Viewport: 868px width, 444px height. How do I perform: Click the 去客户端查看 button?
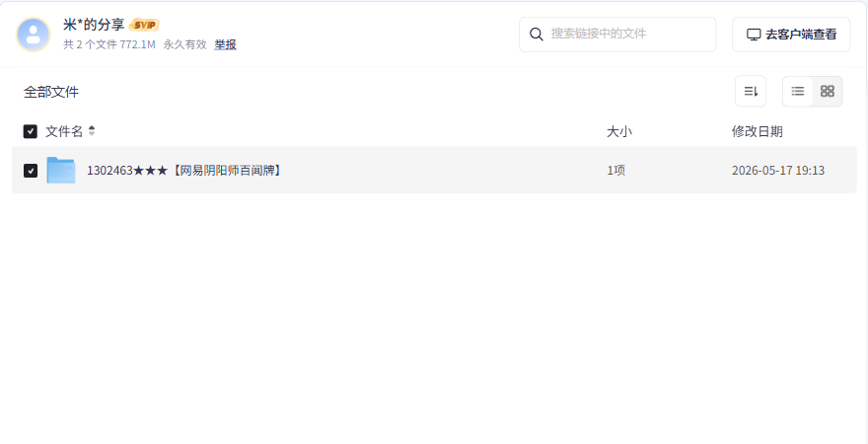click(791, 35)
